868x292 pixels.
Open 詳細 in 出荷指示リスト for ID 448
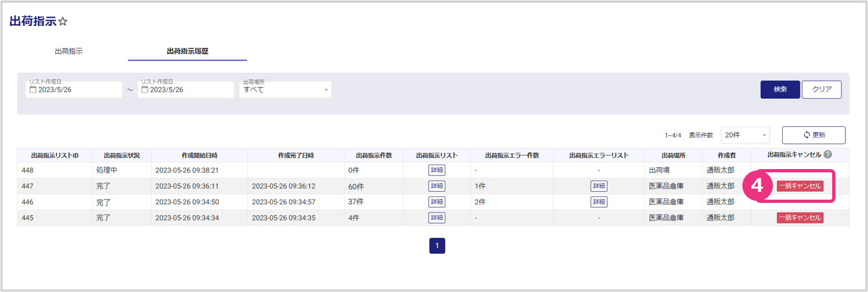tap(436, 170)
